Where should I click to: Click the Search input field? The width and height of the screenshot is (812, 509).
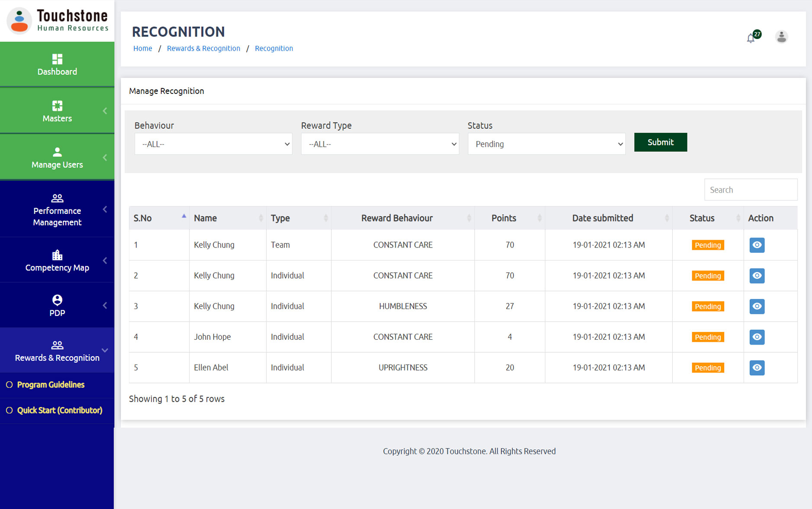[x=751, y=190]
